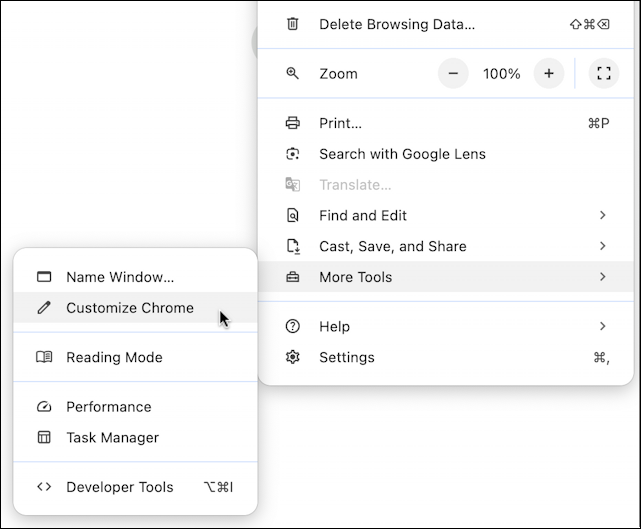Click the angle brackets Developer Tools icon

pos(44,486)
